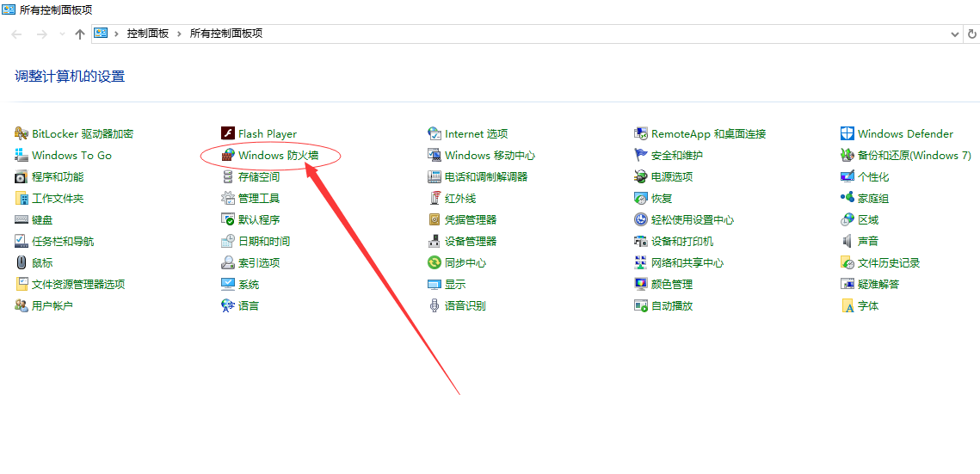The image size is (980, 474).
Task: Expand chevron after address bar computer icon
Action: coord(117,34)
